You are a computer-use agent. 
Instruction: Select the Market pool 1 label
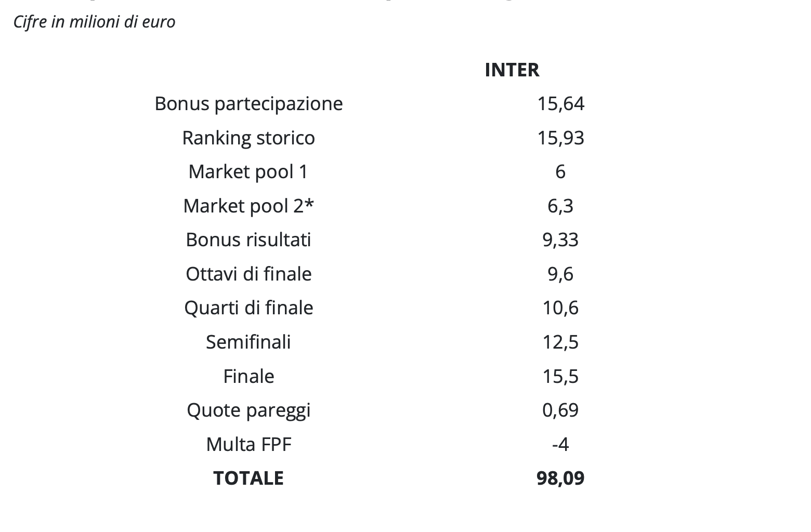(x=248, y=172)
